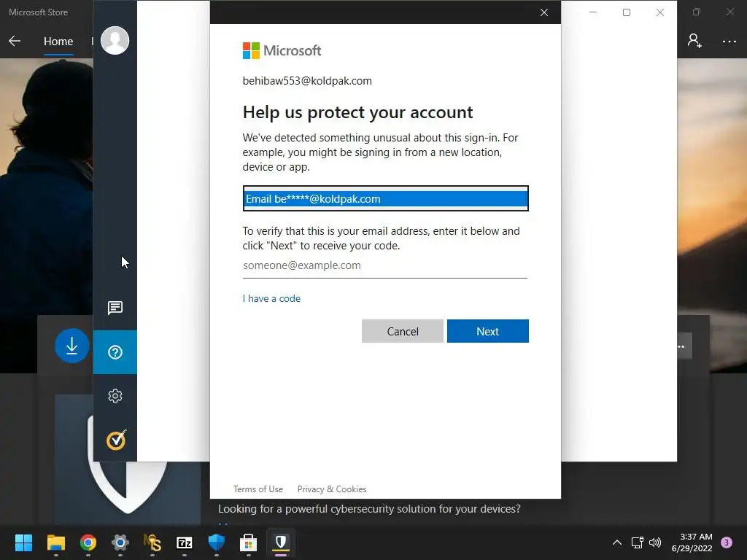The image size is (747, 560).
Task: Open the Terms of Use link
Action: (x=258, y=489)
